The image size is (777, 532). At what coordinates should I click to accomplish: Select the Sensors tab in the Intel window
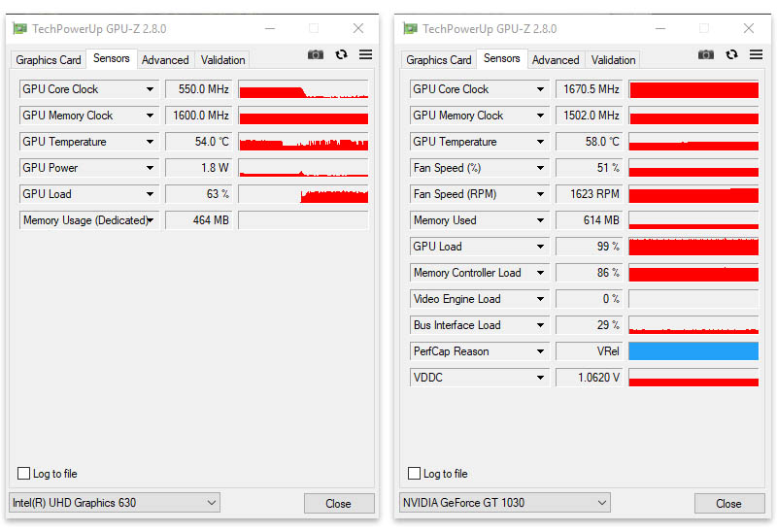tap(112, 58)
